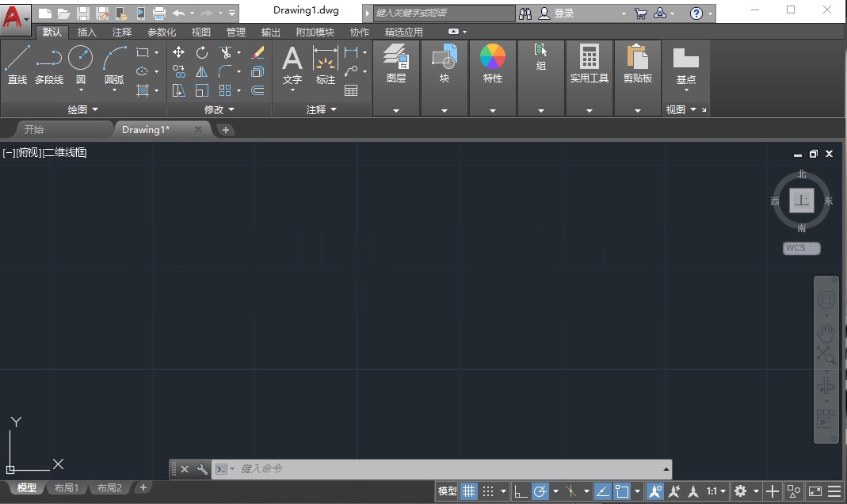
Task: Toggle the grid display in status bar
Action: pyautogui.click(x=469, y=491)
